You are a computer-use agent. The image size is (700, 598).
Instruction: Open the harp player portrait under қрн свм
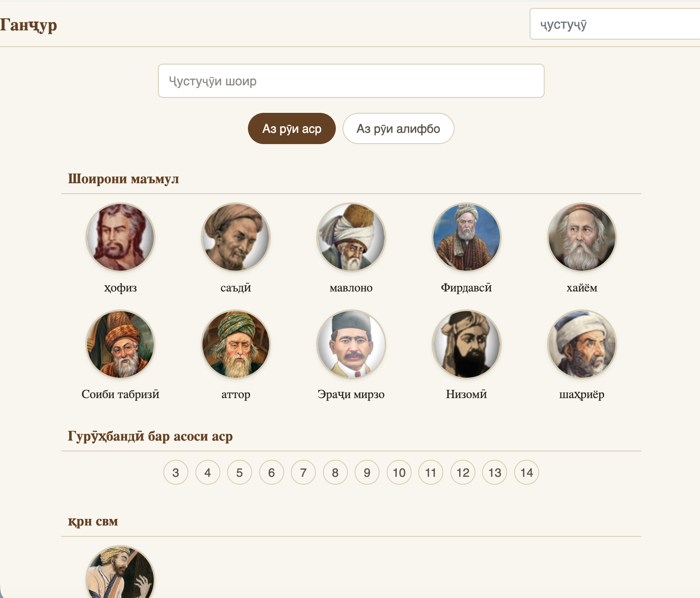(x=120, y=572)
